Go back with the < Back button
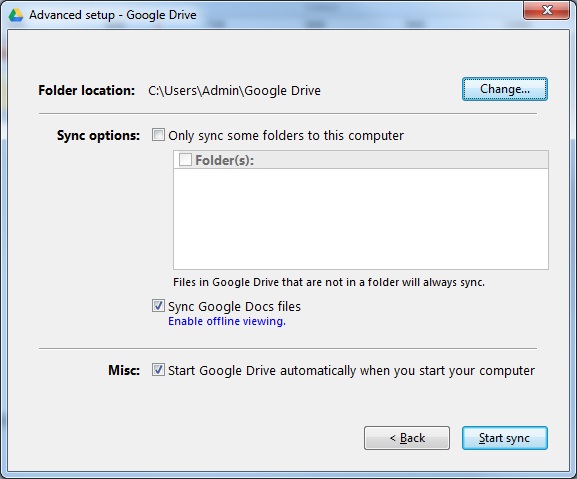 pos(407,438)
